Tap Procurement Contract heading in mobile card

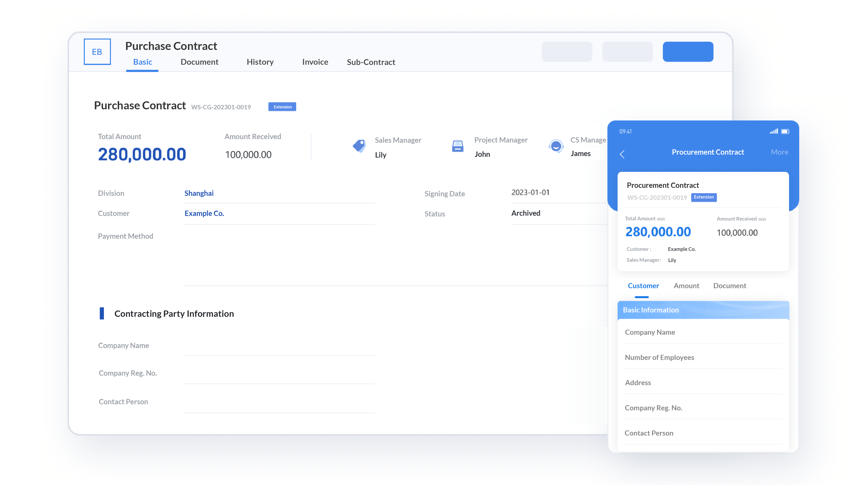coord(663,185)
